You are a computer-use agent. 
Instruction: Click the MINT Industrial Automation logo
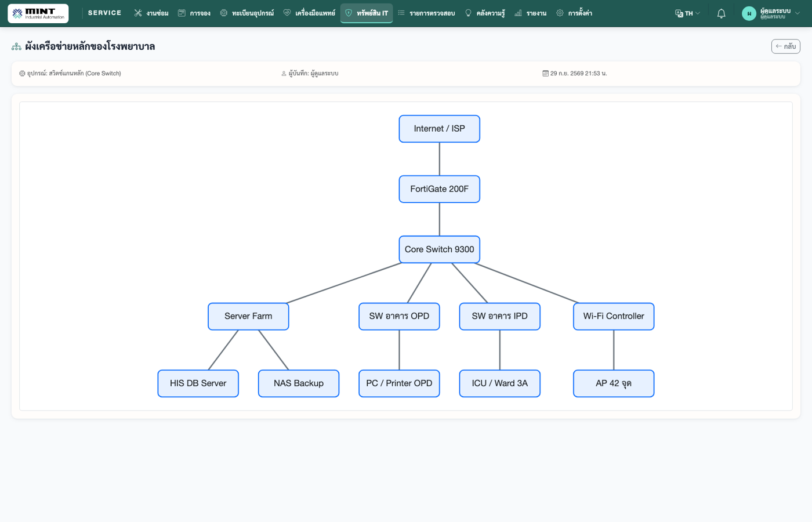(38, 13)
